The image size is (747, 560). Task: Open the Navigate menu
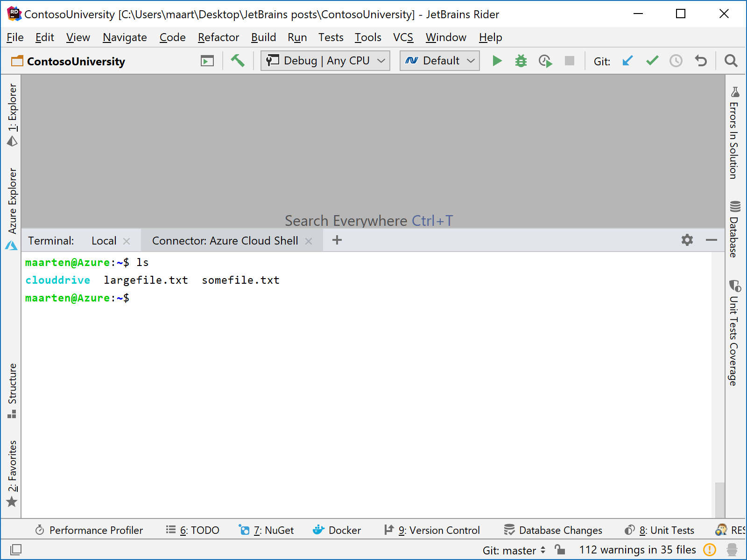(125, 37)
